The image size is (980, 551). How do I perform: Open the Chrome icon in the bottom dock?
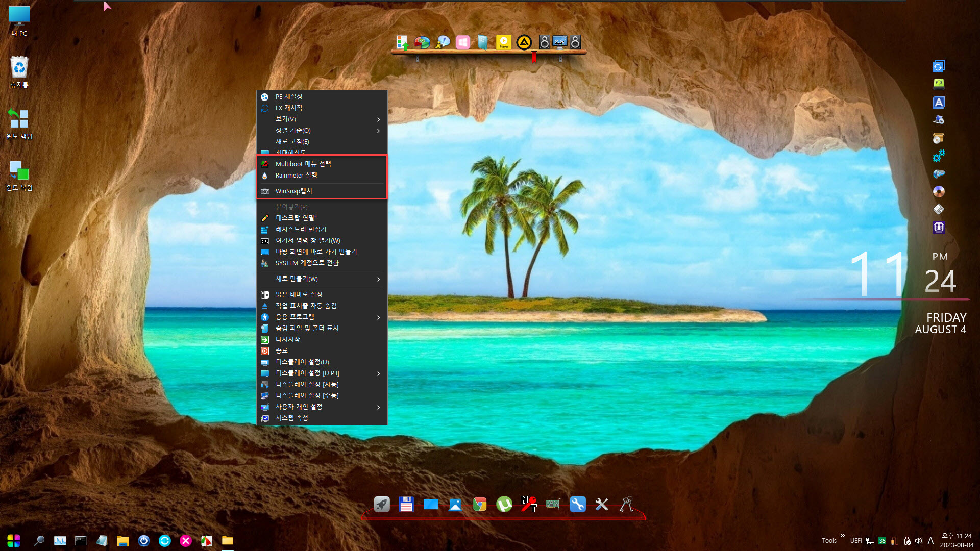click(x=480, y=505)
